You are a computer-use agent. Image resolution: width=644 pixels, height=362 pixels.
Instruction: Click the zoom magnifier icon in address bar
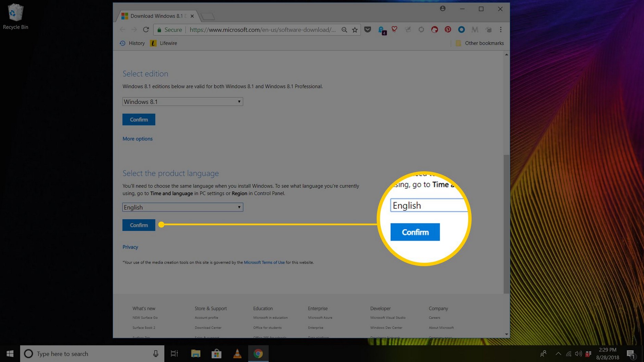tap(344, 30)
